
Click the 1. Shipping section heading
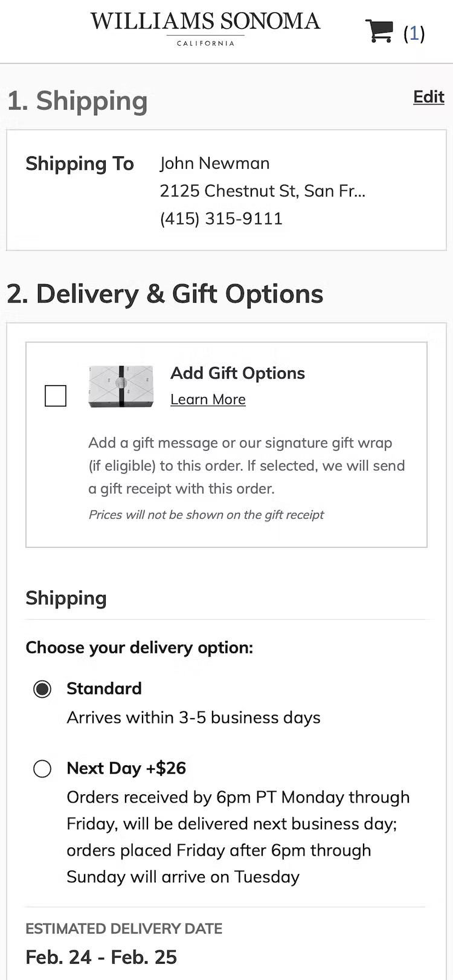pos(77,101)
